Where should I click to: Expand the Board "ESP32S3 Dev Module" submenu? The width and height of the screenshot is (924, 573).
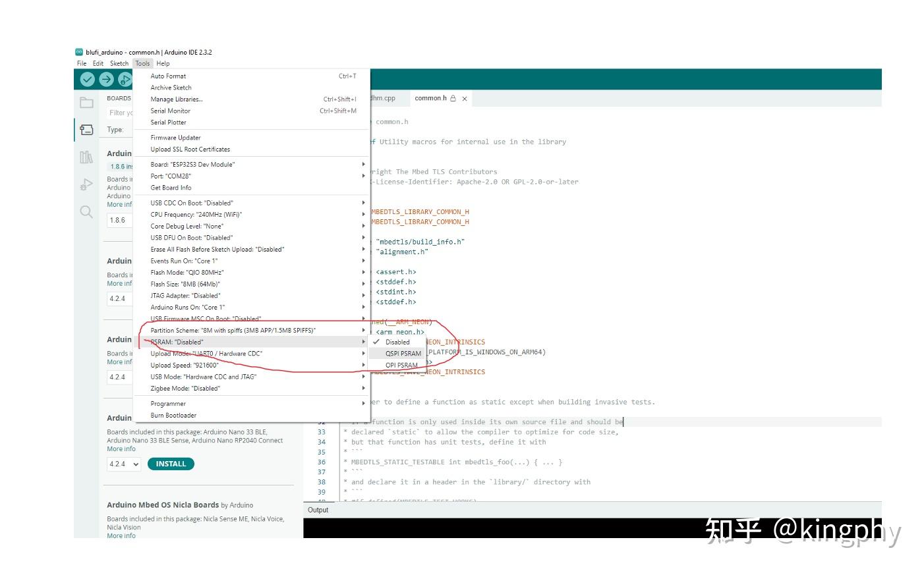coord(251,165)
